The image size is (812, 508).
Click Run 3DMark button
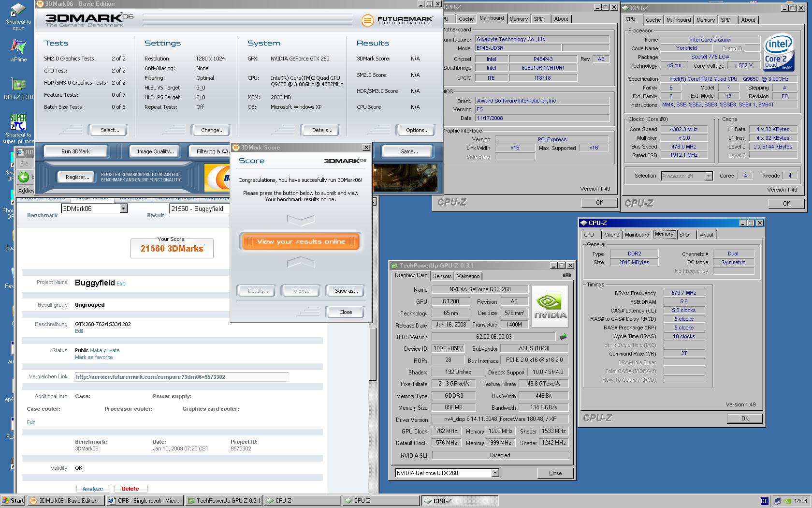point(75,151)
